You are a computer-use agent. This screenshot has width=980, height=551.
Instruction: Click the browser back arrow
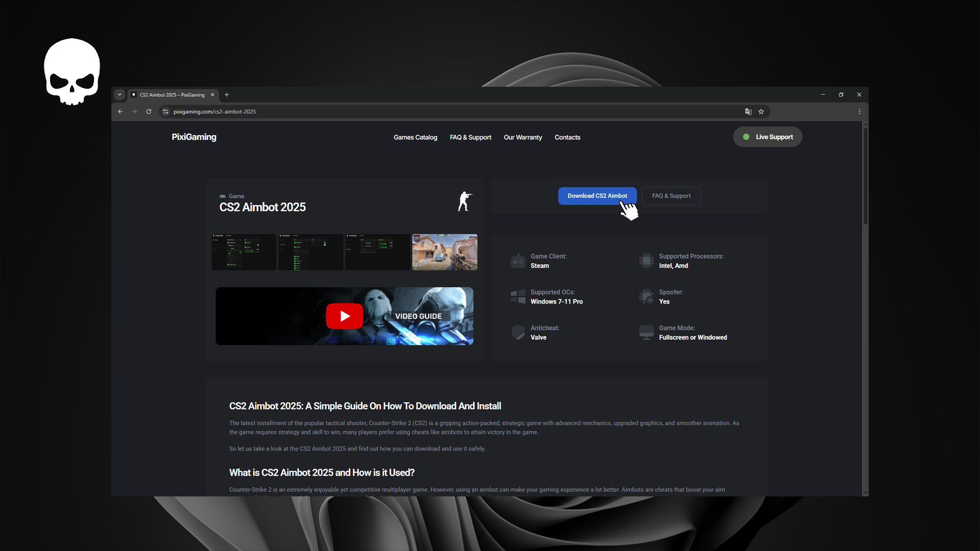(120, 112)
